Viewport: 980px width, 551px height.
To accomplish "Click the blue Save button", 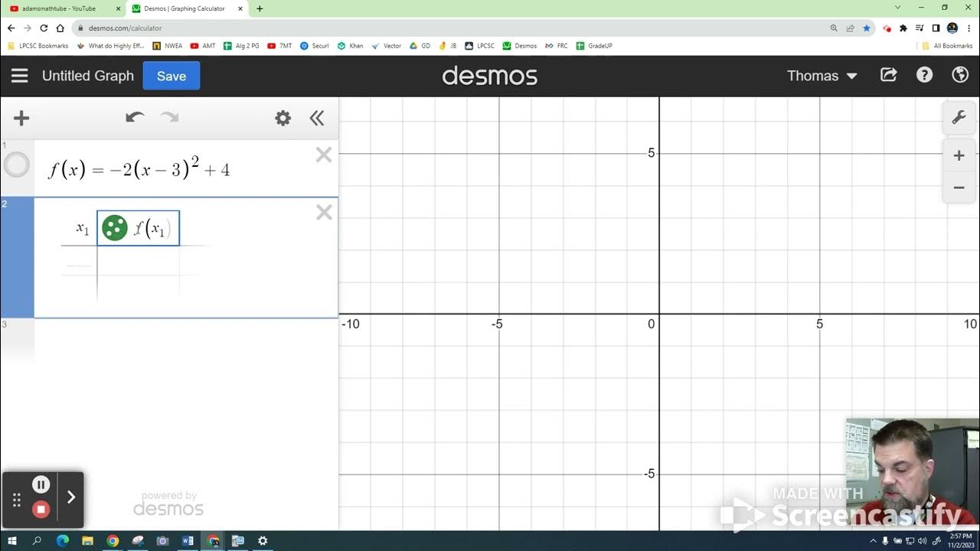I will (x=171, y=76).
